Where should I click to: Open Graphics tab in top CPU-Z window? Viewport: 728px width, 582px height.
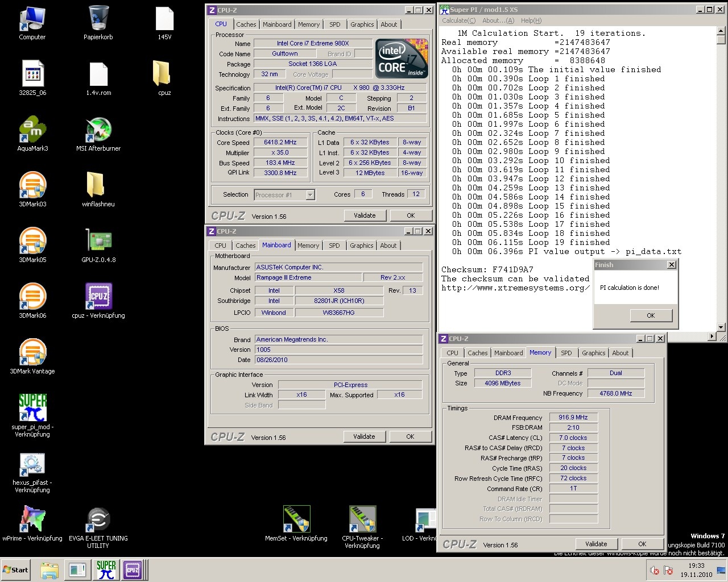(362, 24)
